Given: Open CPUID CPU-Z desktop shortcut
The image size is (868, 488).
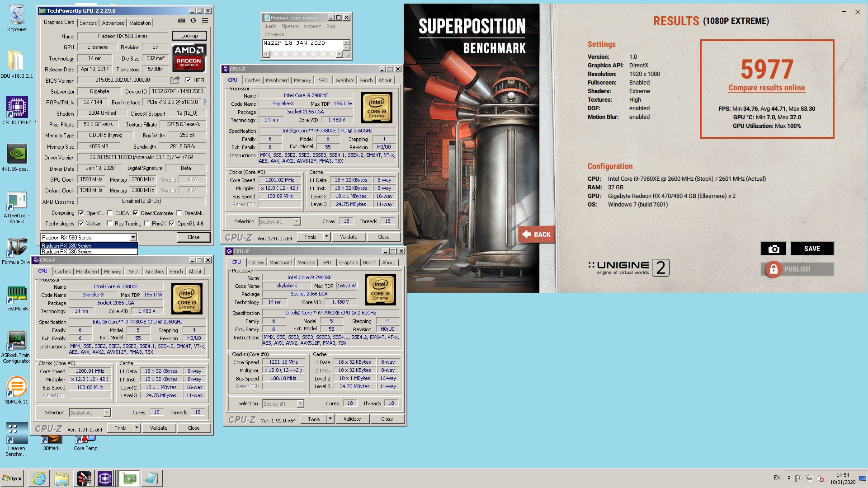Looking at the screenshot, I should coord(17,111).
